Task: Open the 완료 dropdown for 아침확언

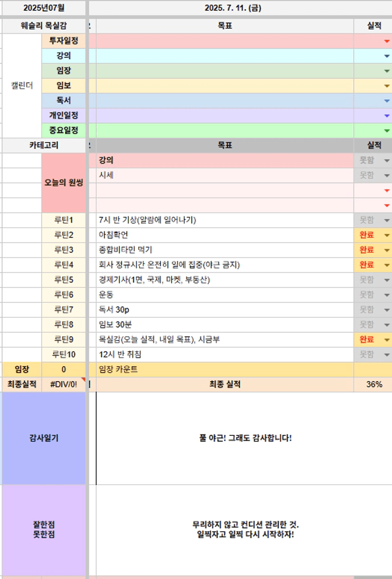Action: [387, 236]
